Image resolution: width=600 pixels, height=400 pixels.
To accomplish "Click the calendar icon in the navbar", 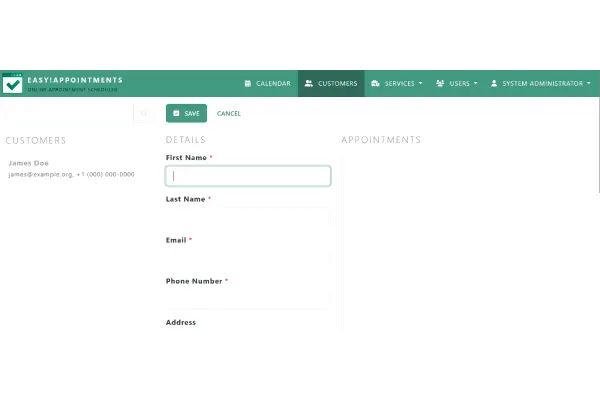I will (x=248, y=84).
